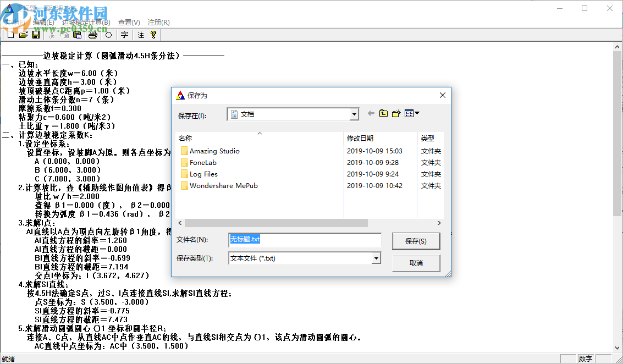Click the 文件名 filename input field
The width and height of the screenshot is (623, 364).
305,239
